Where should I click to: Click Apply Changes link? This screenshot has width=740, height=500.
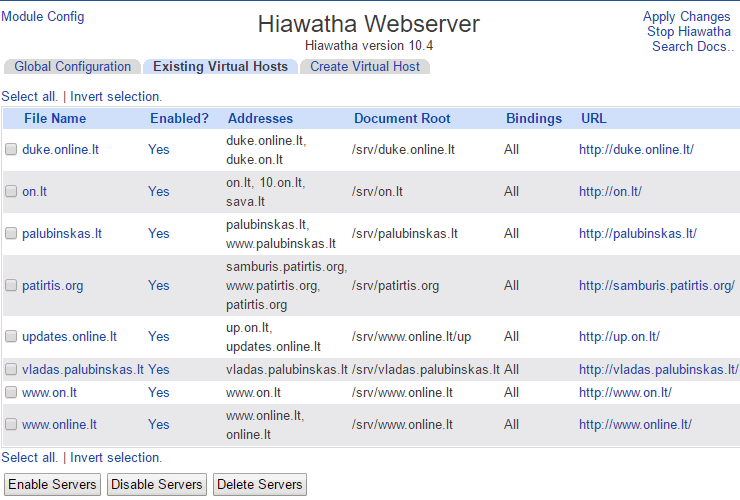686,17
